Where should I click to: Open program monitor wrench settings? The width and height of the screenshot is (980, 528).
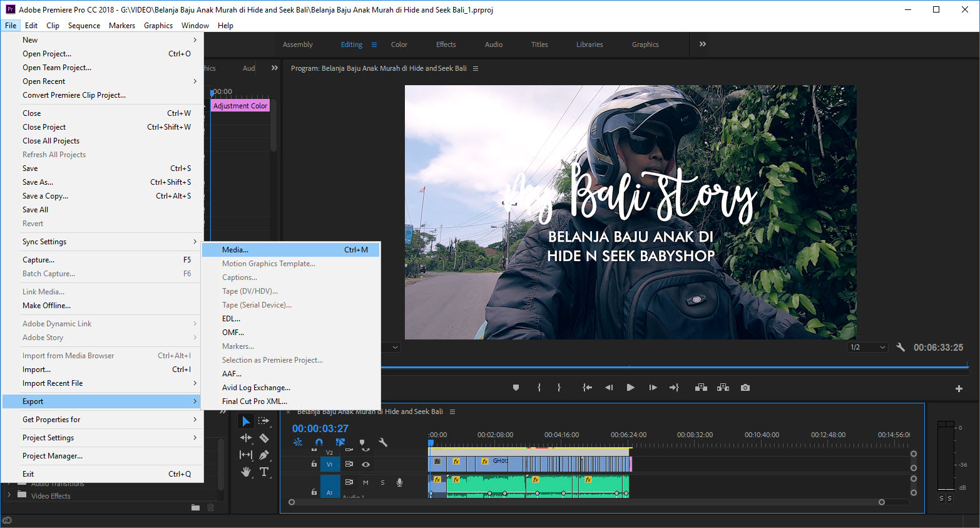click(x=901, y=347)
